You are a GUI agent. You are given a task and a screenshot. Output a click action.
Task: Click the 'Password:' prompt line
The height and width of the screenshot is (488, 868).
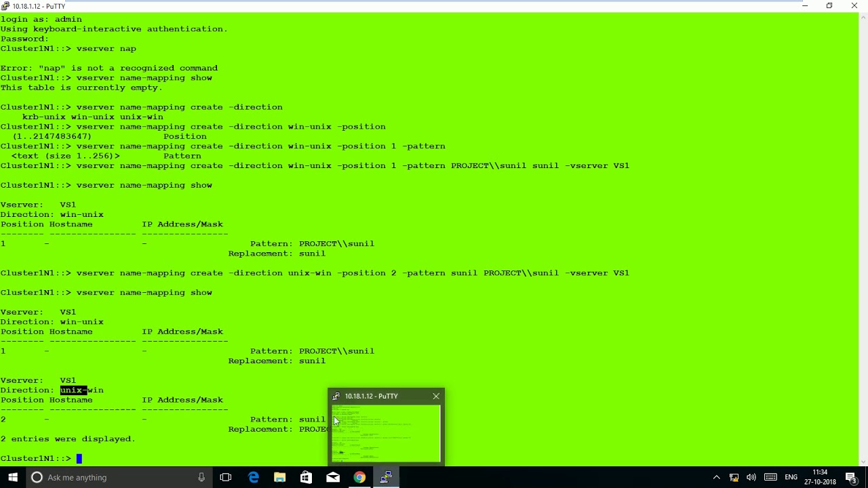click(x=25, y=39)
